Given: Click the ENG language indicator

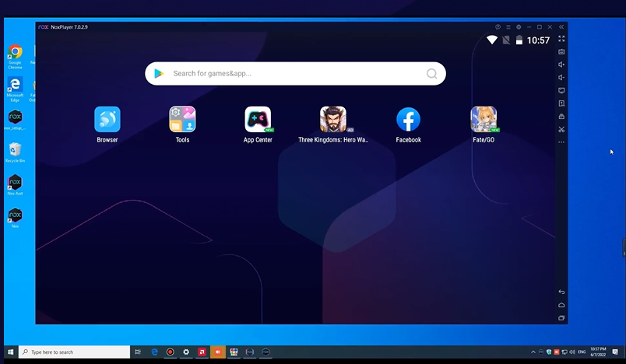Looking at the screenshot, I should (x=582, y=352).
